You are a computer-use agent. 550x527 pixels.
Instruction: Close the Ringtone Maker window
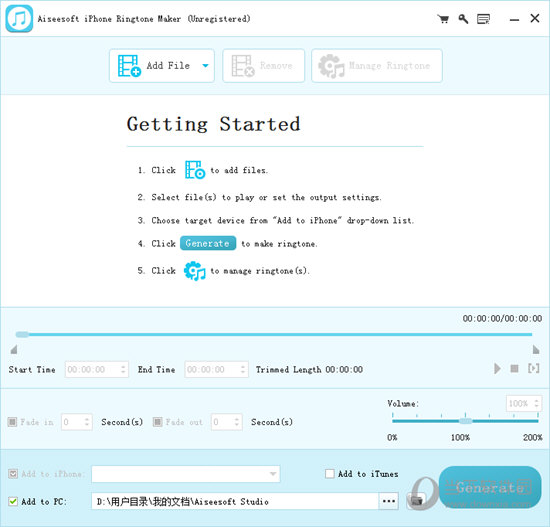click(x=535, y=19)
